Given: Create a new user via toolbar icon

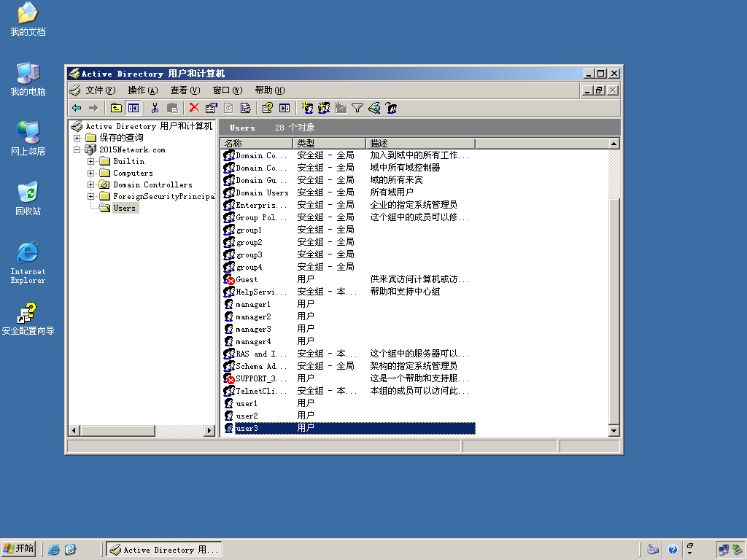Looking at the screenshot, I should (x=307, y=108).
